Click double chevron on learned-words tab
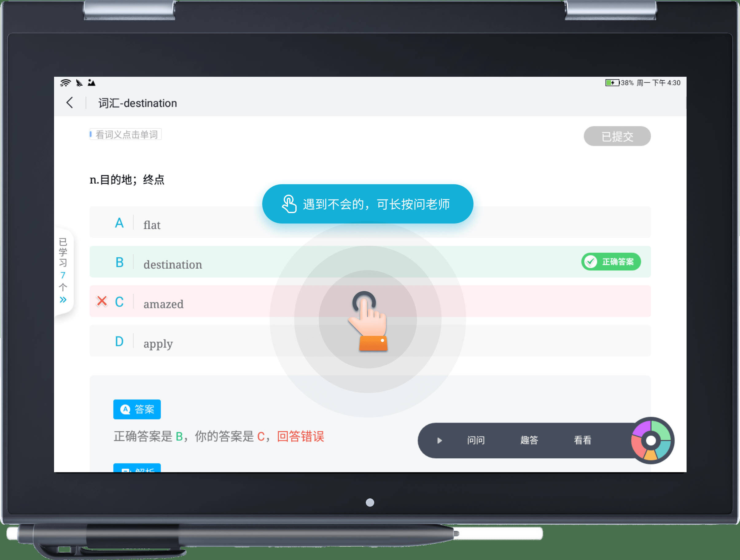This screenshot has width=740, height=560. [x=63, y=300]
